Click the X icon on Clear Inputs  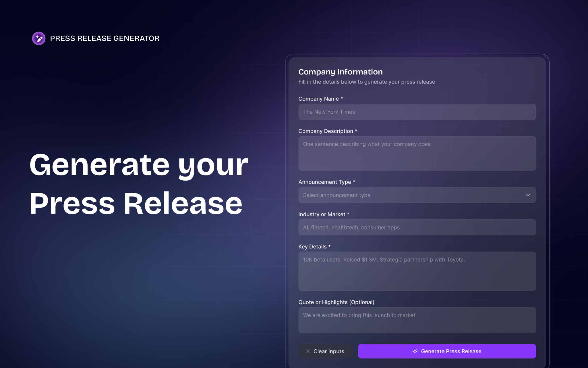coord(308,351)
